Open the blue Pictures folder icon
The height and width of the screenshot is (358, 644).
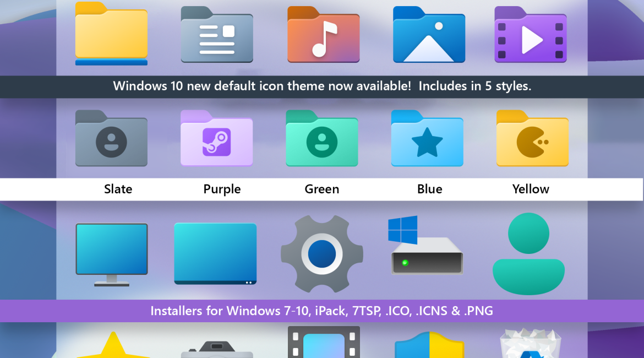429,35
